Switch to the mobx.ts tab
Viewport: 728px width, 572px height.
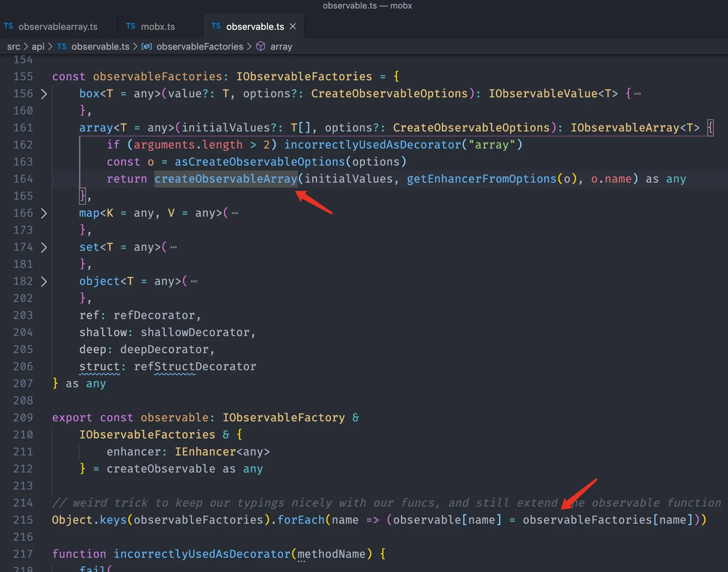pos(157,26)
